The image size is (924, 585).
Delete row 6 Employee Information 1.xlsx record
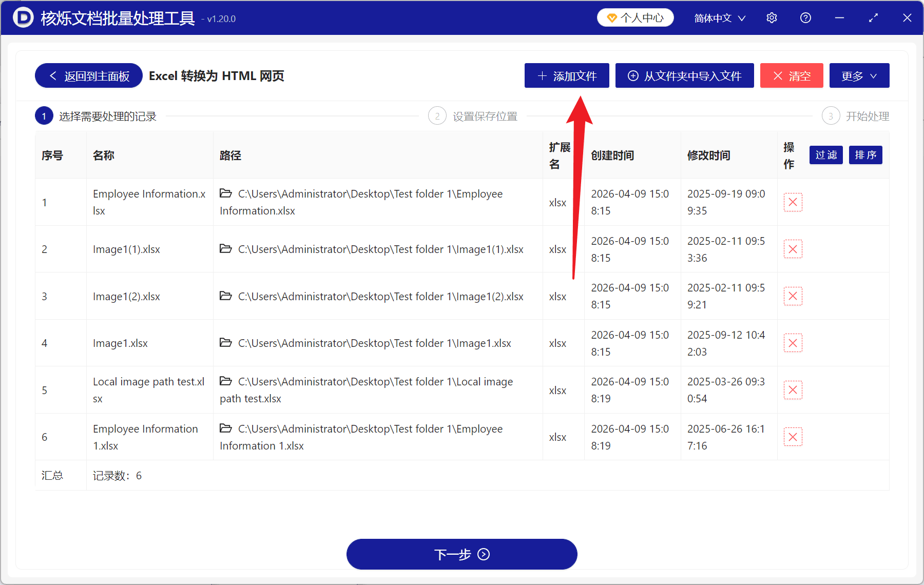click(793, 437)
